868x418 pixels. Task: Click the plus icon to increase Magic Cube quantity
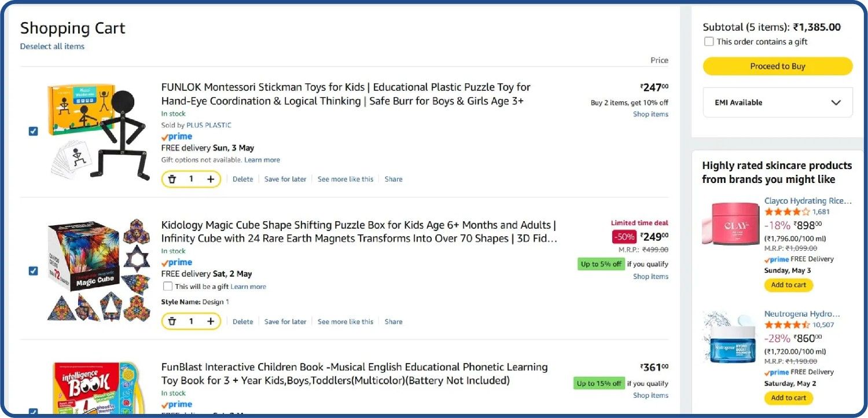[x=210, y=321]
